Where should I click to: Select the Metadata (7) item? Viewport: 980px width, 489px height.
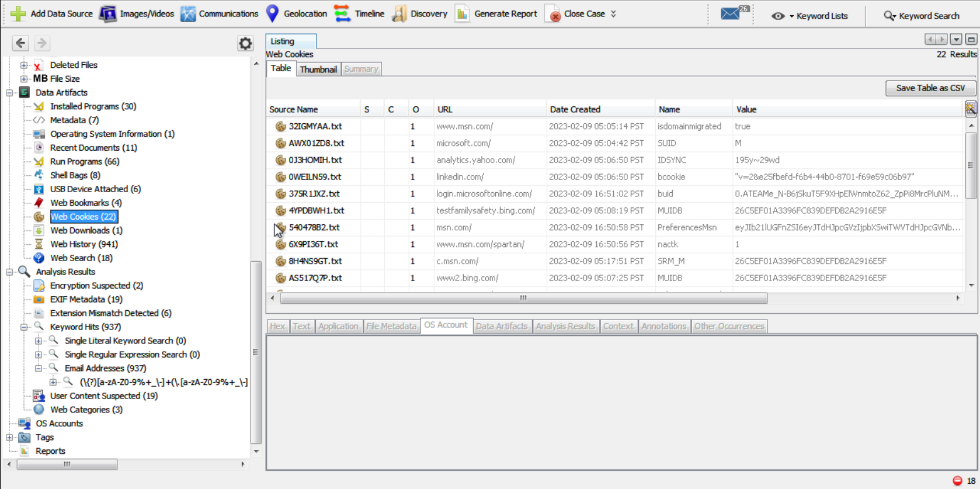coord(74,120)
